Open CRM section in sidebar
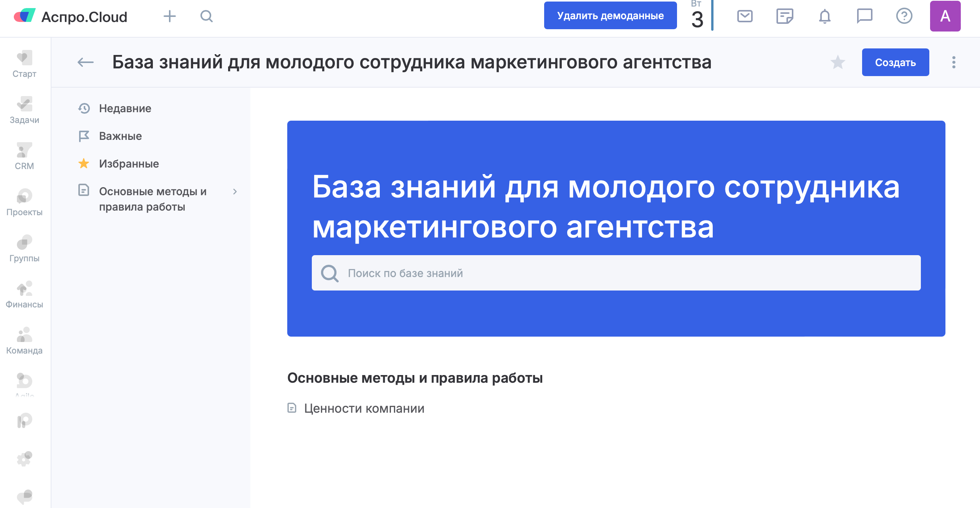 coord(25,156)
